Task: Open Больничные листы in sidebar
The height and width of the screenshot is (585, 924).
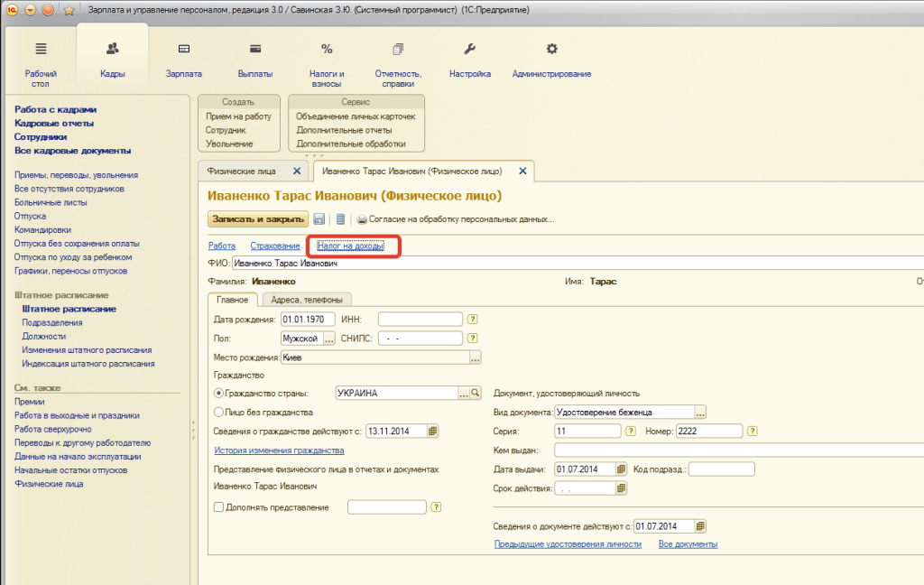Action: point(51,202)
